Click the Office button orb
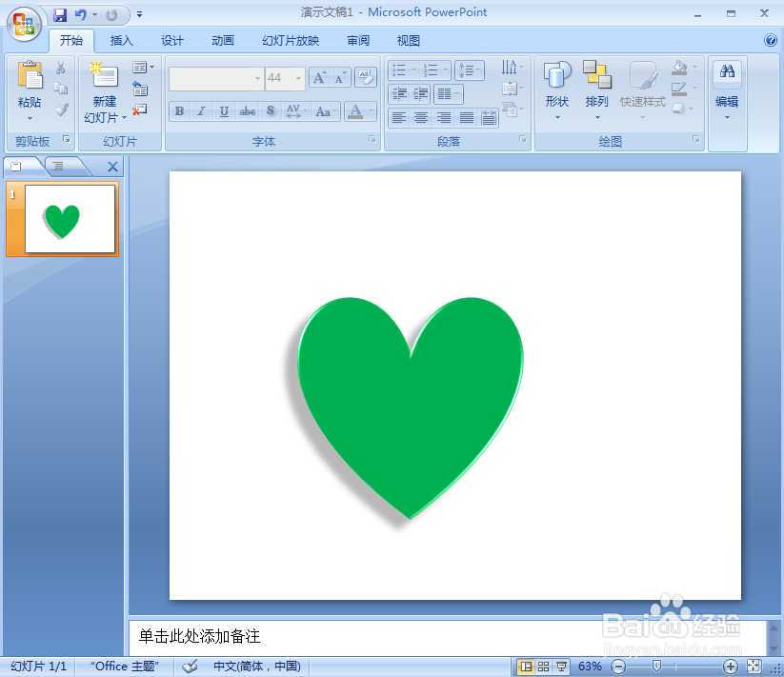This screenshot has height=677, width=784. coord(24,24)
